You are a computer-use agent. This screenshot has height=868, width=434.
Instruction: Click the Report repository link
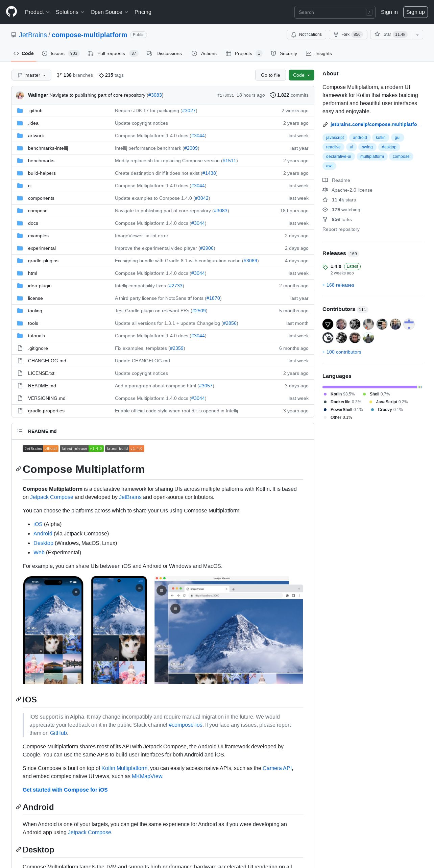pyautogui.click(x=341, y=229)
